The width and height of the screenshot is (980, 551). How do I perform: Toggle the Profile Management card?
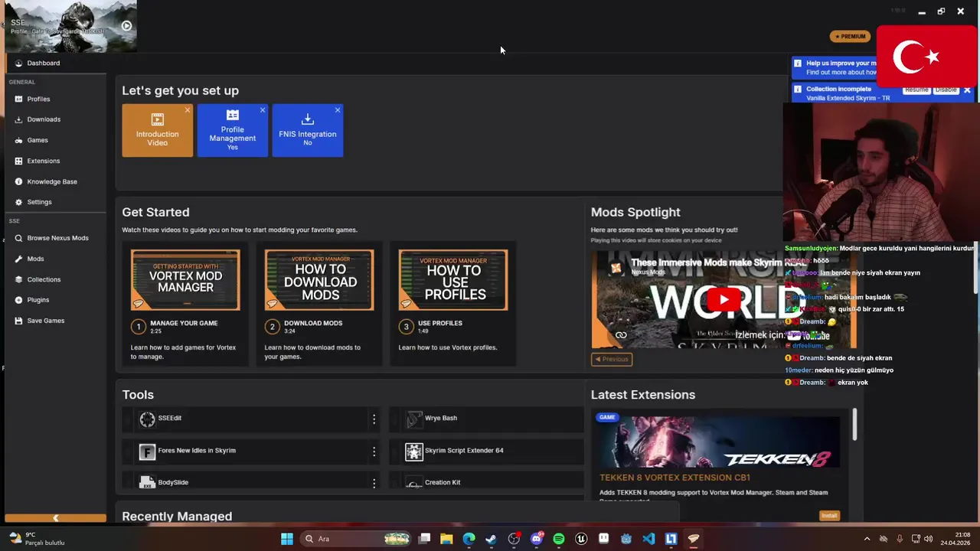coord(233,131)
